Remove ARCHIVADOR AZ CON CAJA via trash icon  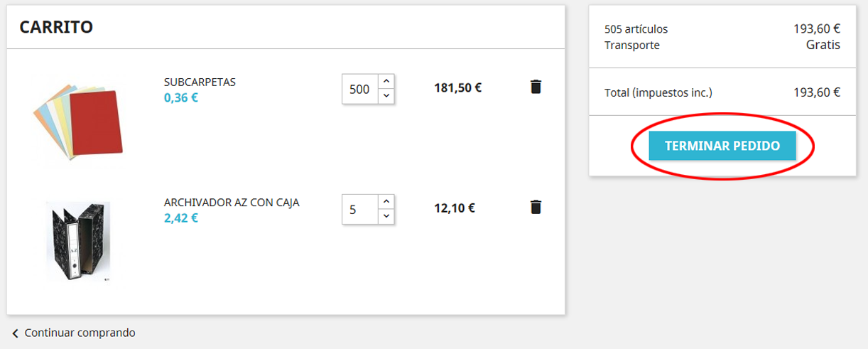(x=536, y=208)
